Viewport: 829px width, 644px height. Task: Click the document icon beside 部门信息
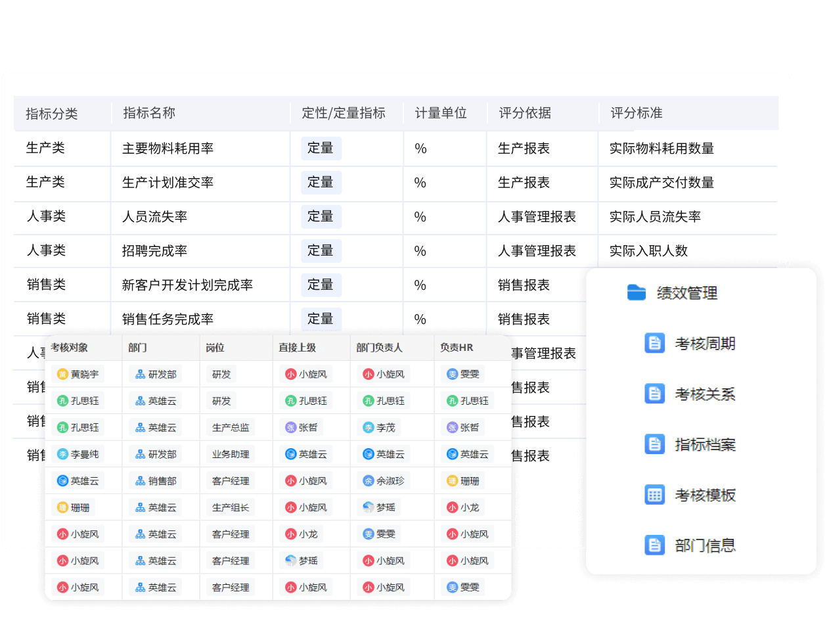click(x=654, y=545)
